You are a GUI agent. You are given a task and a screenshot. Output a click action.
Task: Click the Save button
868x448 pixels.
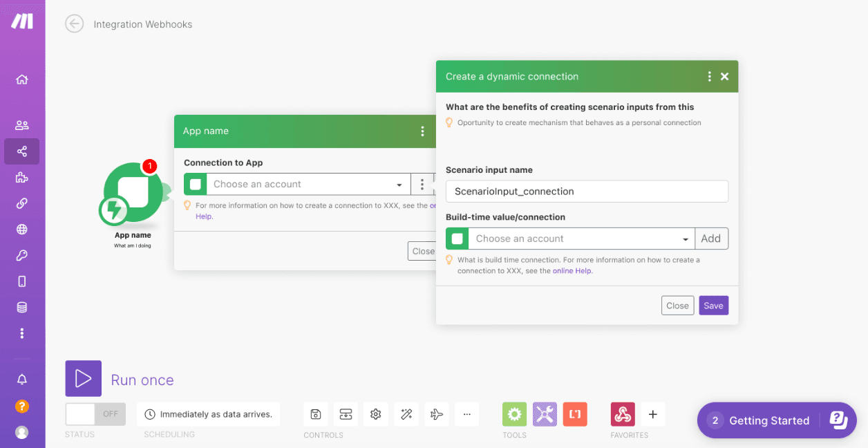coord(713,306)
